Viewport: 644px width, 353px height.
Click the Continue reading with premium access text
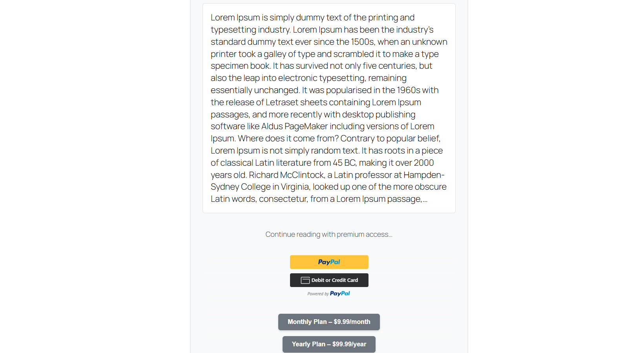point(329,234)
